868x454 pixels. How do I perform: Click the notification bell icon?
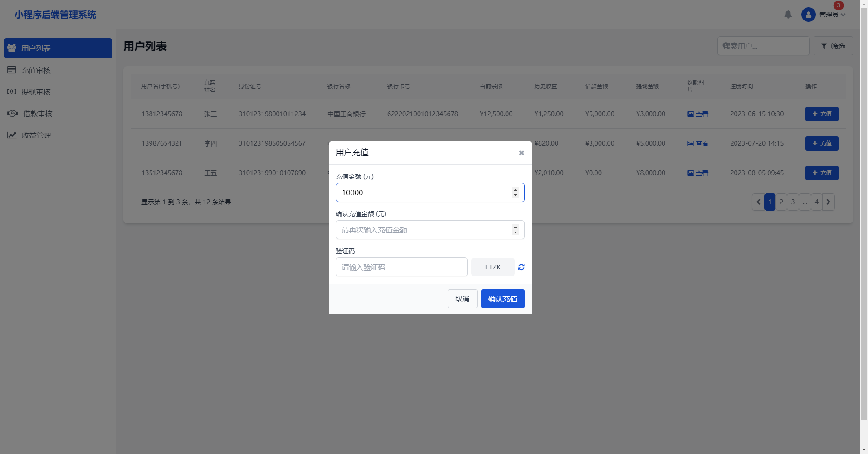(788, 15)
